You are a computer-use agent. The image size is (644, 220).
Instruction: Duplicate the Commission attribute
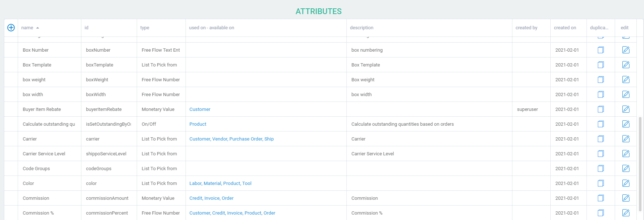[601, 198]
